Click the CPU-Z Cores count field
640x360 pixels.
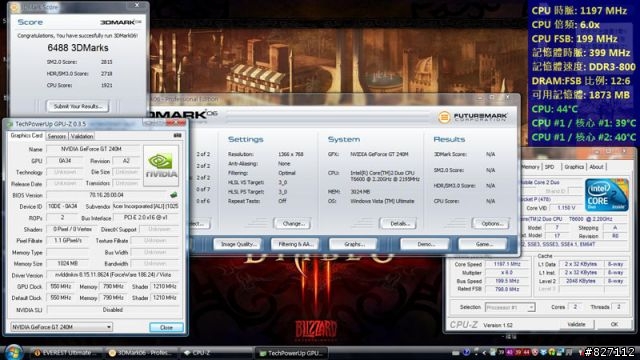[x=575, y=307]
